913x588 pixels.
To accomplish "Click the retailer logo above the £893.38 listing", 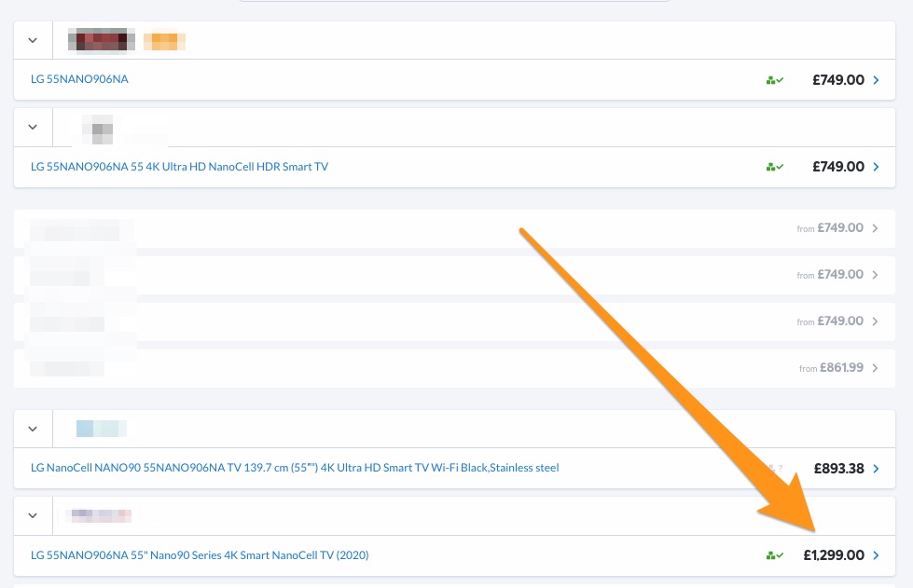I will pyautogui.click(x=102, y=429).
